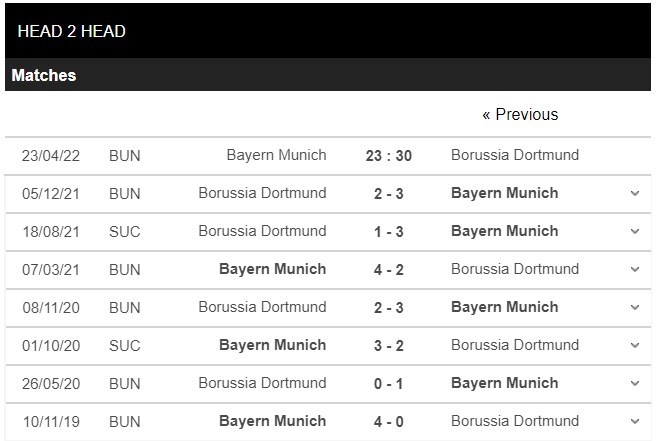Expand the 01/10/20 match row chevron
Viewport: 659px width, 441px height.
click(x=635, y=345)
